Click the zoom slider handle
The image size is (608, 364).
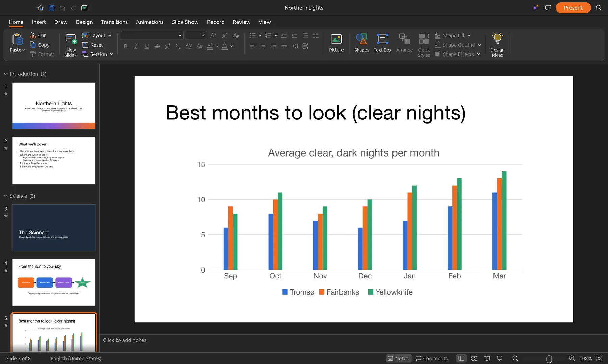click(x=549, y=359)
